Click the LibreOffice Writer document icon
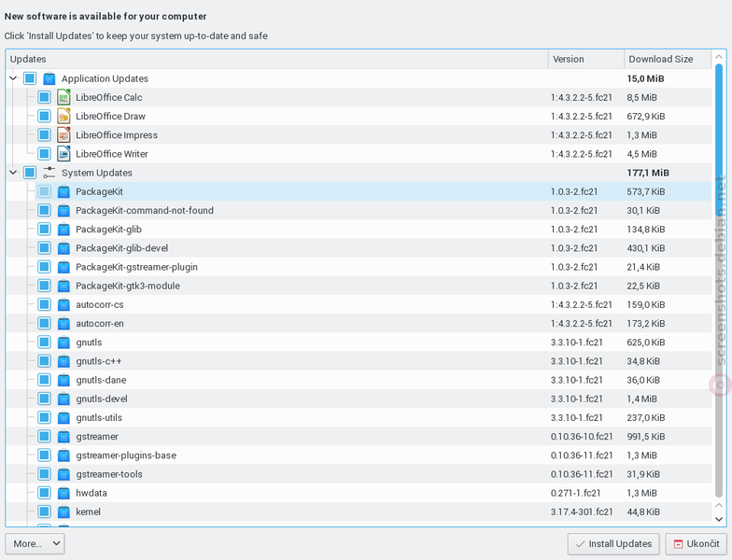Image resolution: width=732 pixels, height=560 pixels. (63, 153)
